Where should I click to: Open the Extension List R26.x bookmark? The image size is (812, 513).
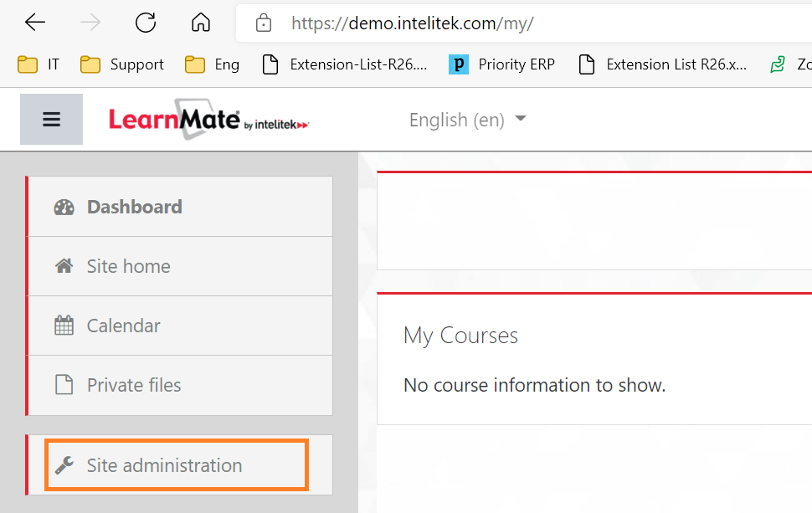663,64
